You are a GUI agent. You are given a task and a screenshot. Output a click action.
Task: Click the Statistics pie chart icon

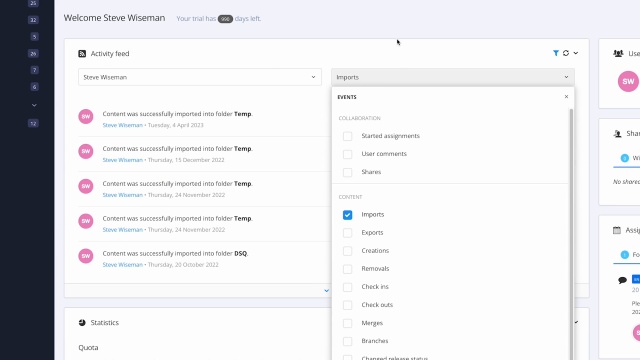click(82, 322)
